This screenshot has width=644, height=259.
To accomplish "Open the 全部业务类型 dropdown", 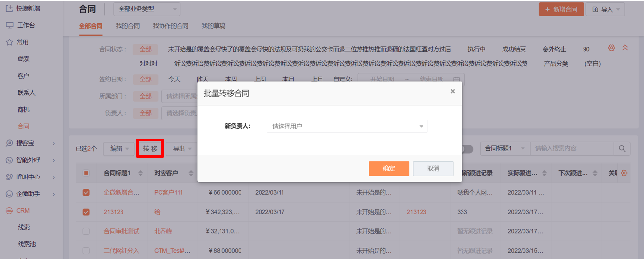I will click(147, 9).
